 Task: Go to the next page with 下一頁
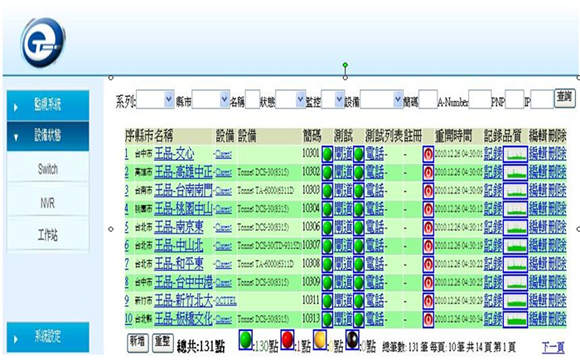click(553, 347)
